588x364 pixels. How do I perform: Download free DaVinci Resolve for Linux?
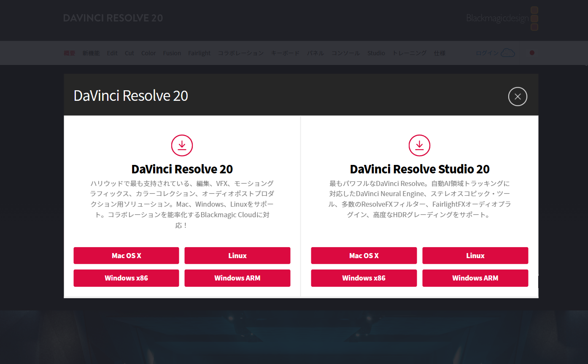click(237, 256)
